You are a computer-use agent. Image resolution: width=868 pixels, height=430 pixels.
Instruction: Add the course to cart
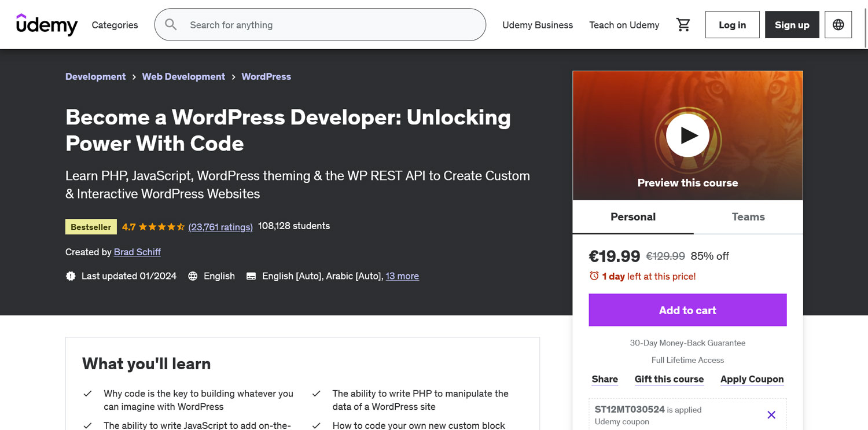tap(687, 310)
